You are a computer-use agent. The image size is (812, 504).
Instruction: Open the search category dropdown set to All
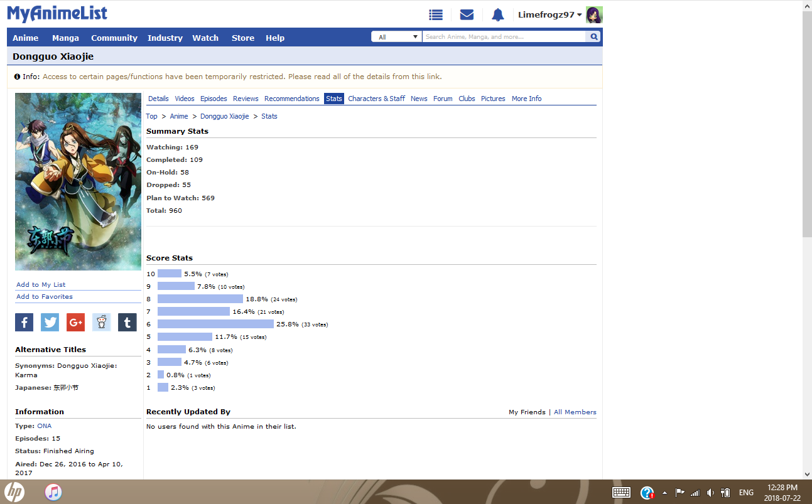(397, 37)
